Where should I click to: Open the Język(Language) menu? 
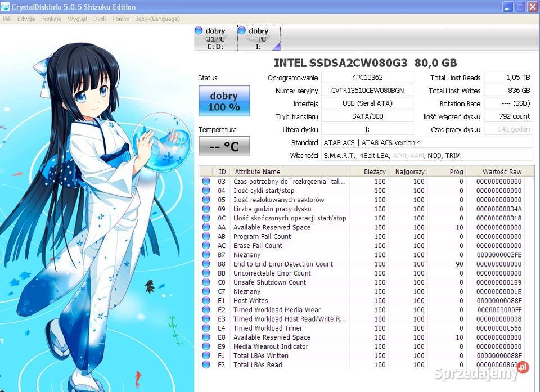click(157, 19)
